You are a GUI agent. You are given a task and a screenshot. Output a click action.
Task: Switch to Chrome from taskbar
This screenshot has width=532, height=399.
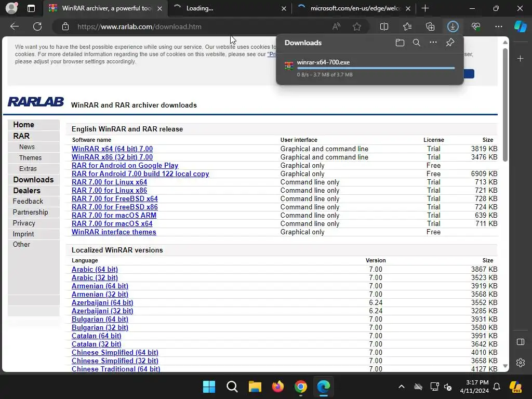pyautogui.click(x=301, y=387)
